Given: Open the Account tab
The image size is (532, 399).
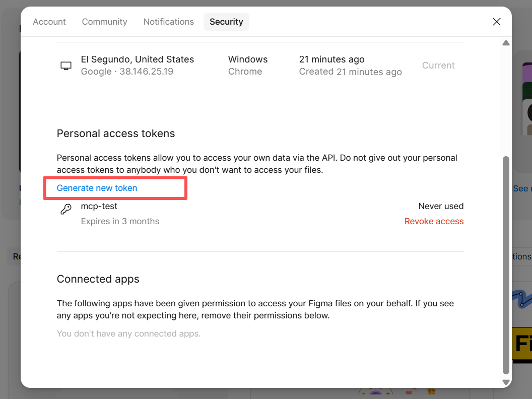Looking at the screenshot, I should [49, 22].
